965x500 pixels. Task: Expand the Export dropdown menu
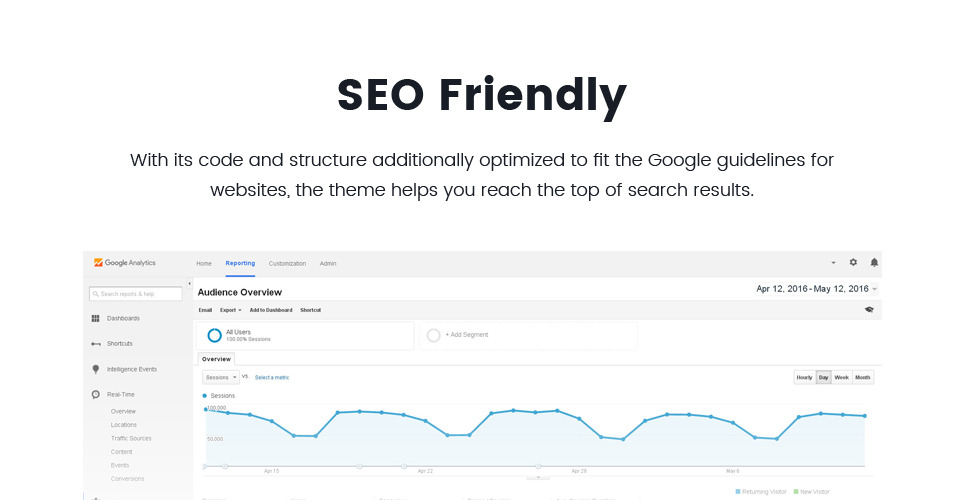pos(231,310)
